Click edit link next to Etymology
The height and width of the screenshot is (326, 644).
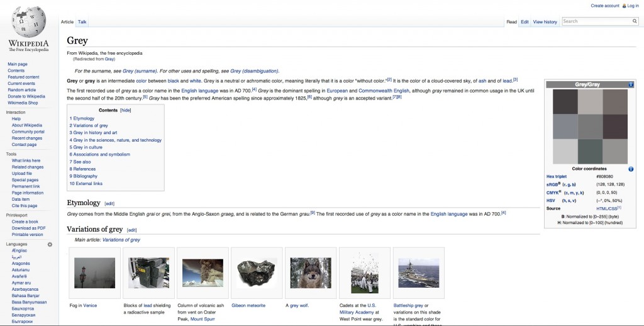coord(109,203)
